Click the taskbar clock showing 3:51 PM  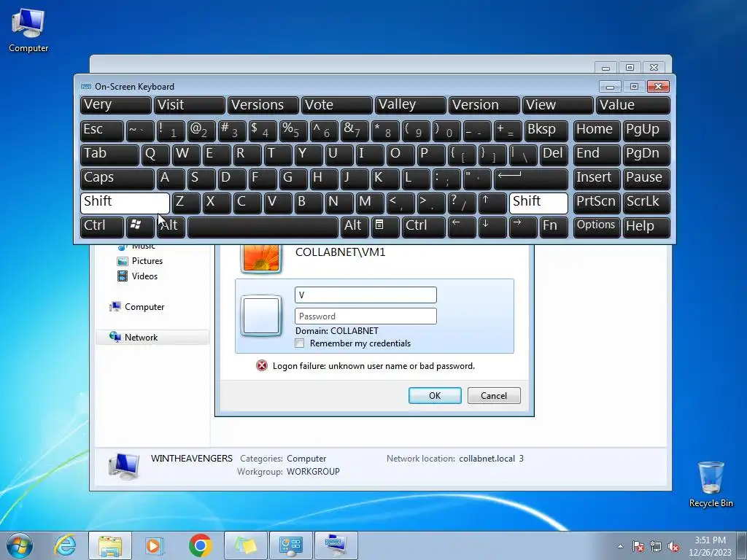710,546
